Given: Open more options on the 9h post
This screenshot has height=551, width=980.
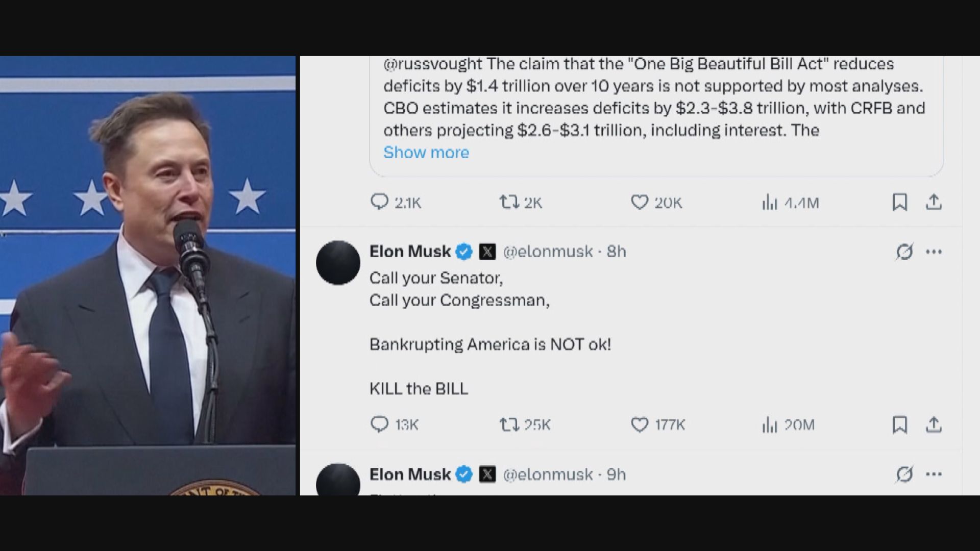Looking at the screenshot, I should tap(934, 474).
